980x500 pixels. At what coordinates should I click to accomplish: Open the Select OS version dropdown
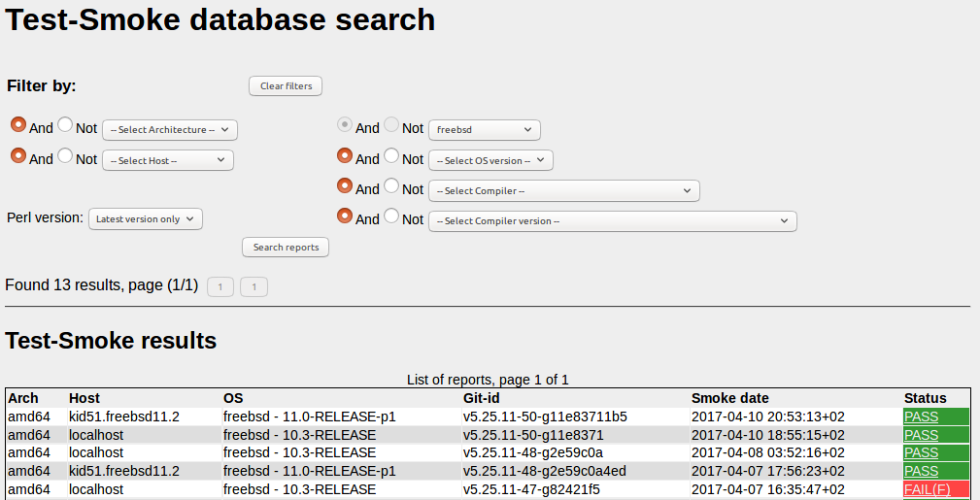pyautogui.click(x=490, y=160)
